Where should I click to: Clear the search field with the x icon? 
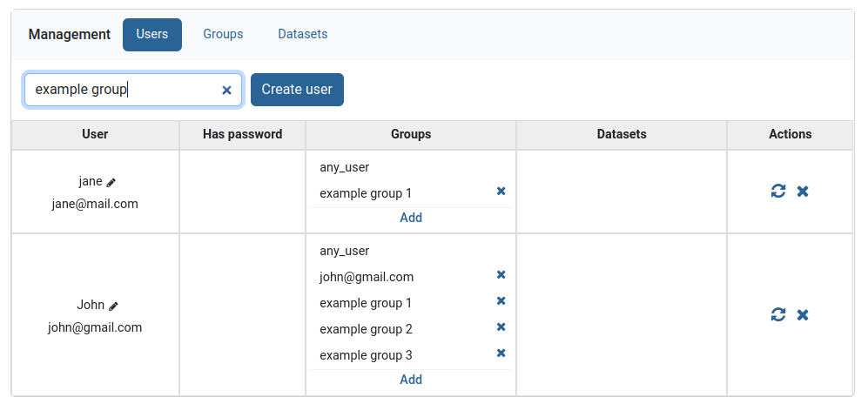[226, 90]
